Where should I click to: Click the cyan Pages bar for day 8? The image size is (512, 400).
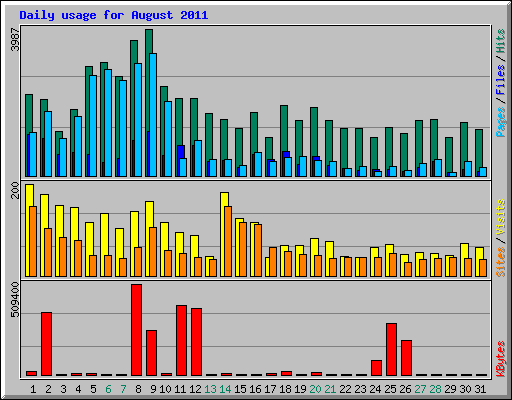(138, 120)
